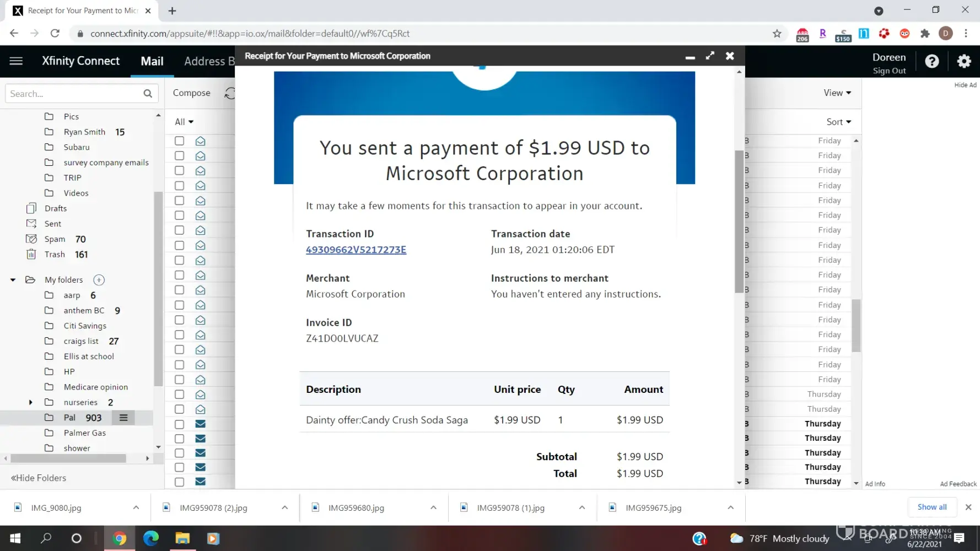The width and height of the screenshot is (980, 551).
Task: Check the last visible email's checkbox
Action: (180, 482)
